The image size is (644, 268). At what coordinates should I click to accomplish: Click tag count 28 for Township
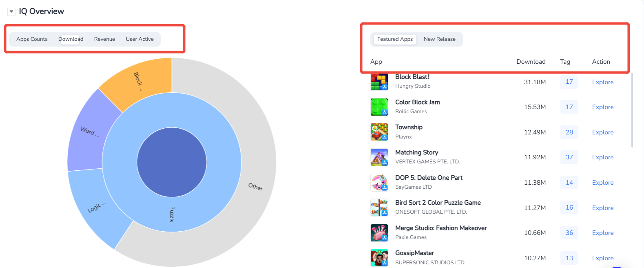click(x=569, y=132)
